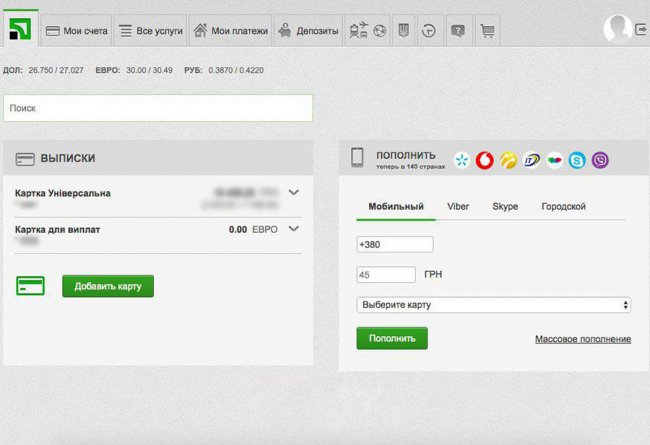Open the shopping cart icon

(486, 31)
